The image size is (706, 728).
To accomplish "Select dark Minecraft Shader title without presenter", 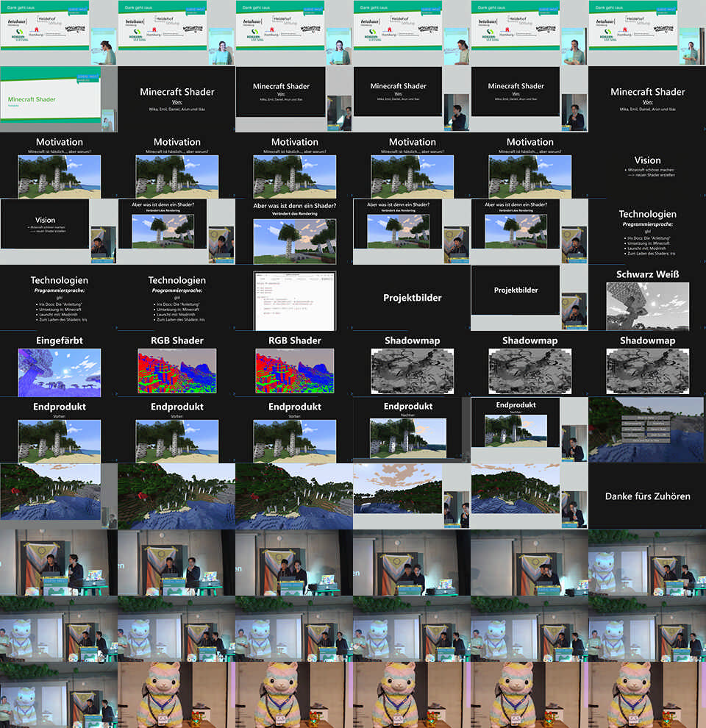I will (176, 99).
